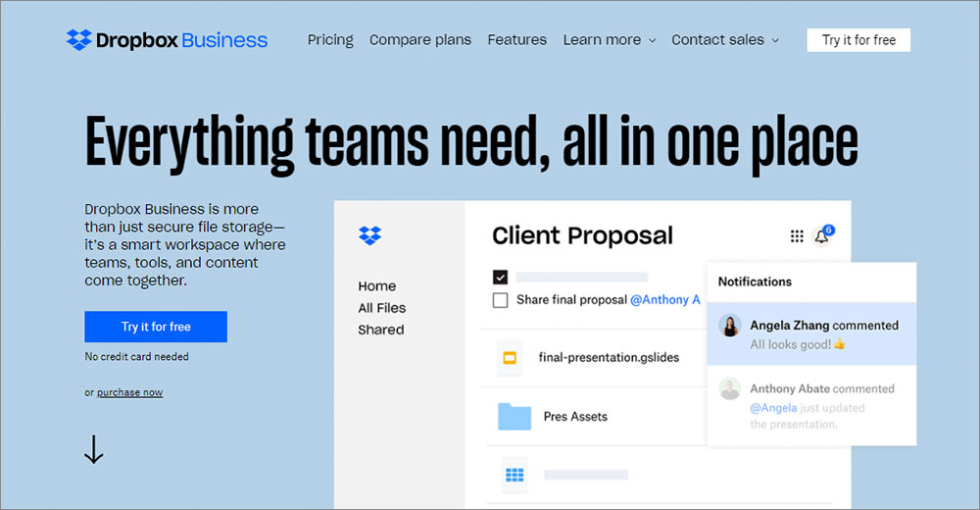
Task: Open the Pricing page
Action: (x=330, y=40)
